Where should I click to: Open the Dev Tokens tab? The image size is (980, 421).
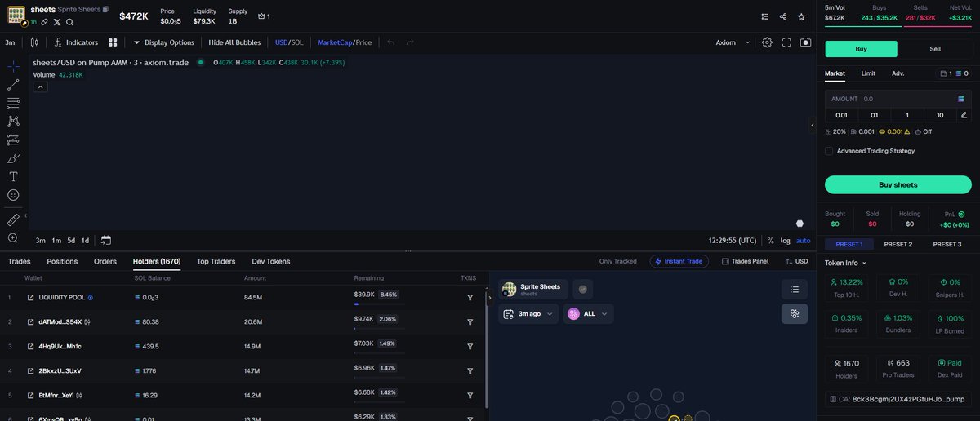(270, 261)
